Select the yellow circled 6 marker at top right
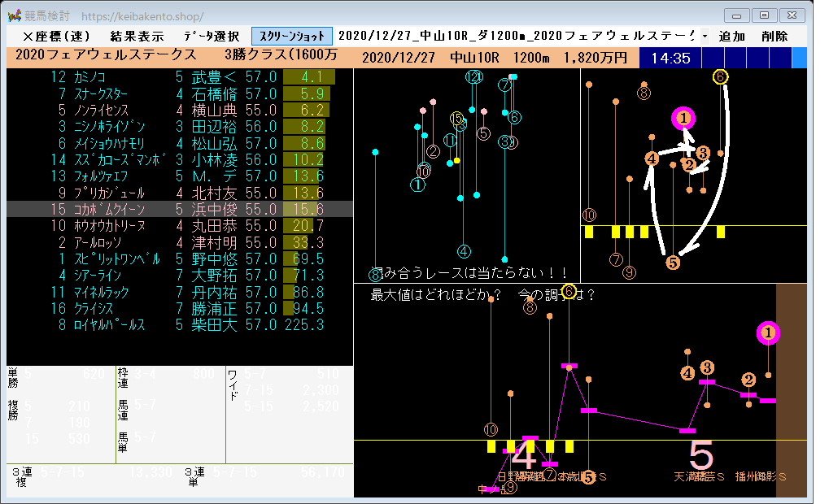Viewport: 829px width, 504px height. click(x=720, y=77)
